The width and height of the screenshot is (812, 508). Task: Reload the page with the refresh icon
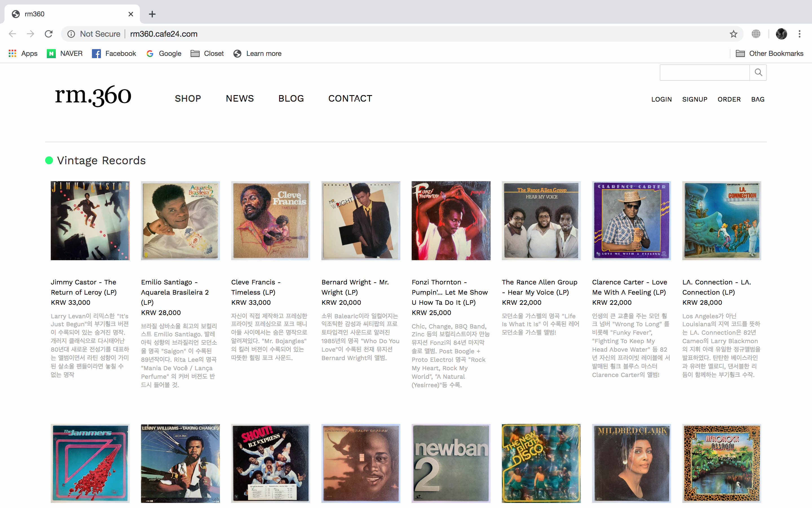[49, 34]
